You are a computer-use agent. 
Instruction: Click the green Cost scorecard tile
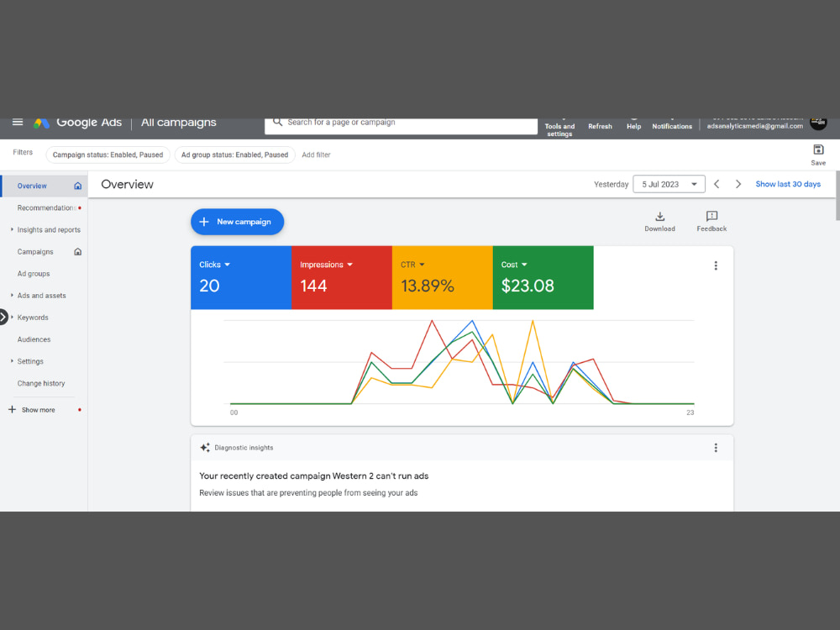click(543, 277)
